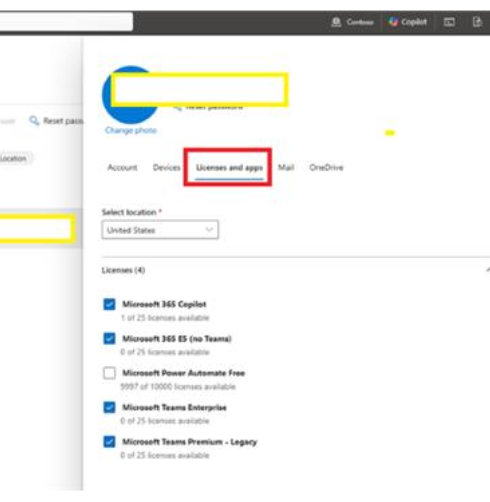Click the document icon in top bar
Screen dimensions: 490x502
(477, 22)
